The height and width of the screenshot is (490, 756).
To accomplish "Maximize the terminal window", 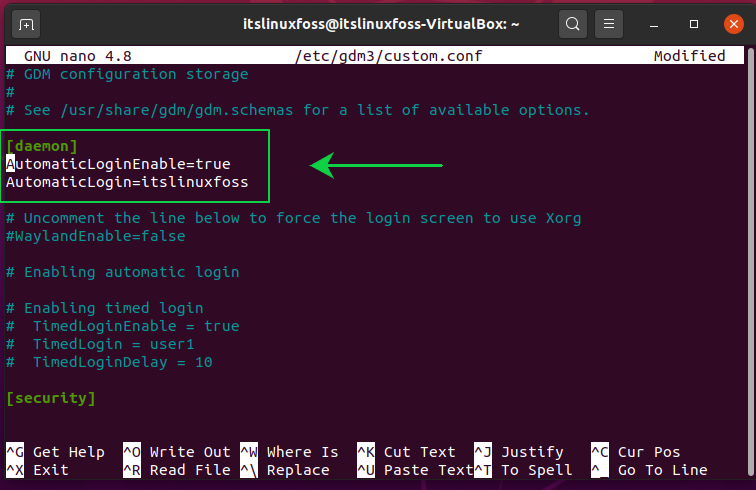I will (694, 24).
